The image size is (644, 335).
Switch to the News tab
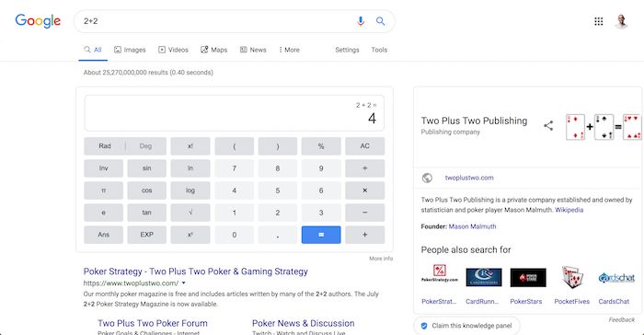click(x=253, y=50)
